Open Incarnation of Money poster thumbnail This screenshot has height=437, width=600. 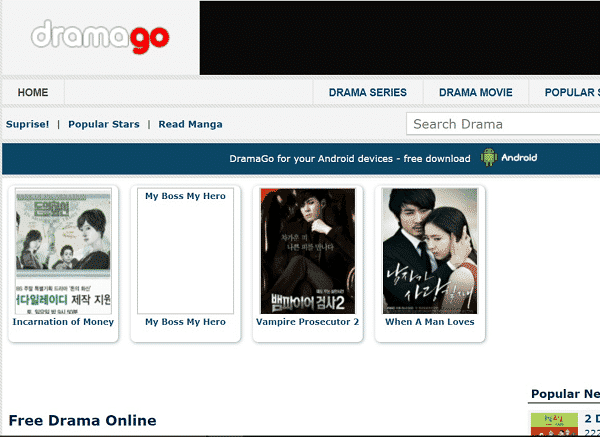pos(64,251)
